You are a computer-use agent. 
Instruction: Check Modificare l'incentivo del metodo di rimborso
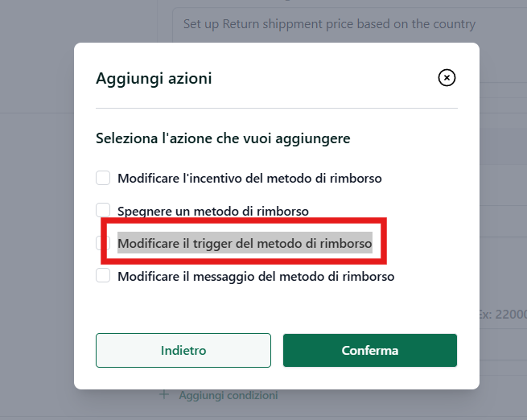coord(103,178)
